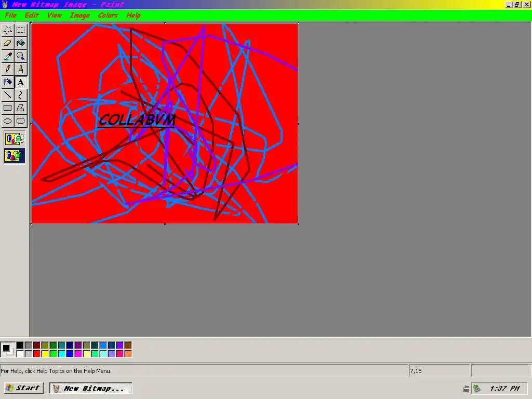Screen dimensions: 532x399
Task: Pick the Rectangle shape tool
Action: (8, 108)
